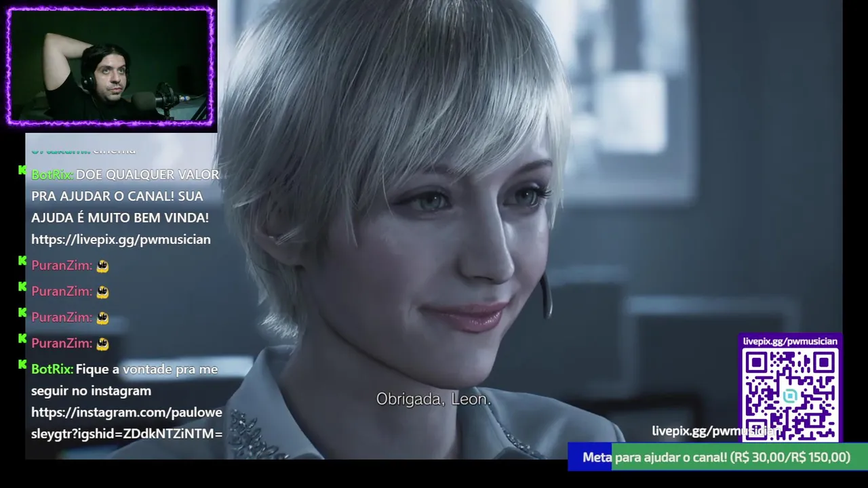Open the https://livepix.gg/pwmusician link in chat
The width and height of the screenshot is (868, 488).
click(x=121, y=239)
